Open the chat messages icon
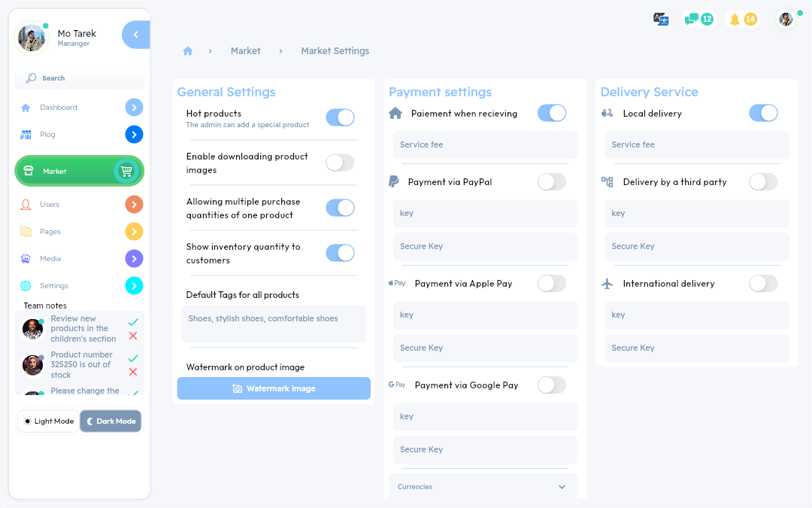This screenshot has width=812, height=508. [x=692, y=20]
